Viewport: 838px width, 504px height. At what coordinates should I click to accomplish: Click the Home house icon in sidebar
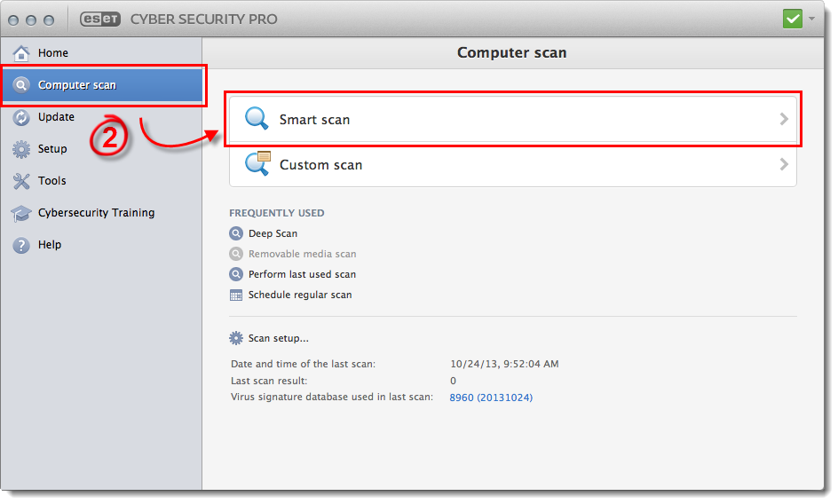click(21, 53)
